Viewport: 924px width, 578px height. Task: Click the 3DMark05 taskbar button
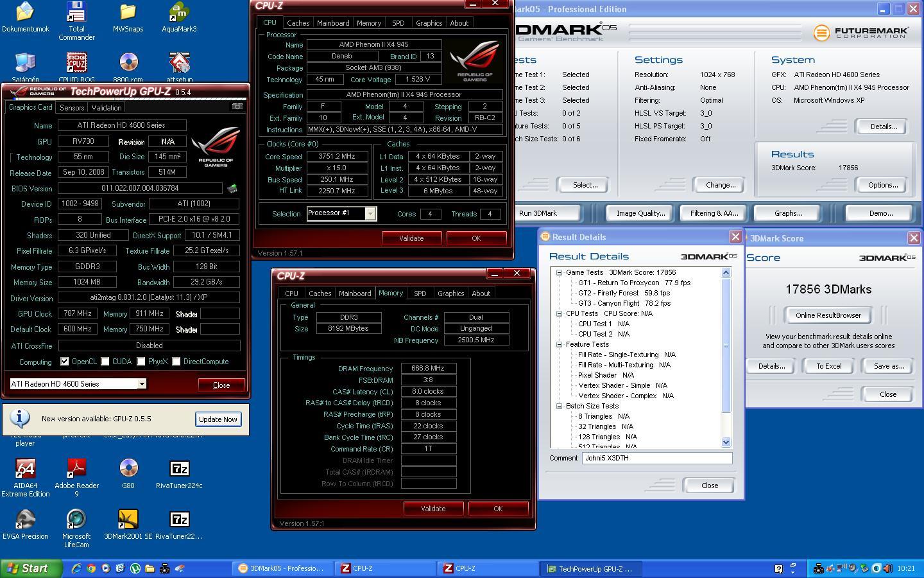282,568
